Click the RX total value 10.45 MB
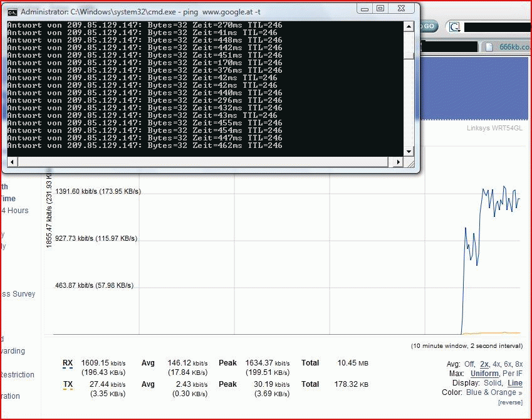This screenshot has height=420, width=532. pyautogui.click(x=353, y=363)
